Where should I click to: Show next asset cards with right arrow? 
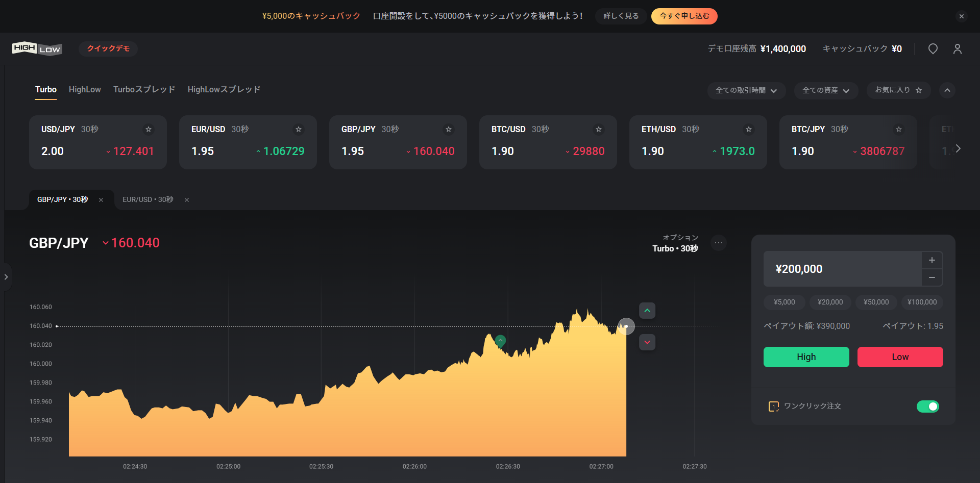[x=958, y=148]
